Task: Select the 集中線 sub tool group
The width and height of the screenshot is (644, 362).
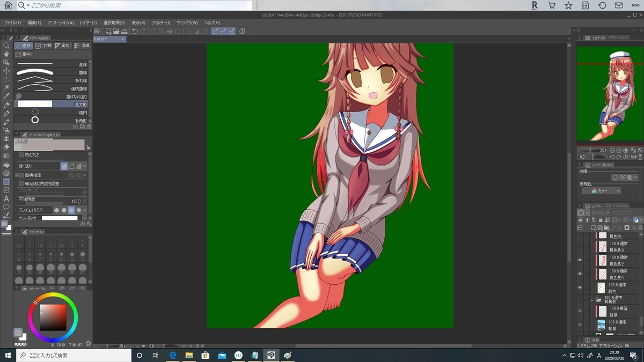Action: click(x=24, y=54)
